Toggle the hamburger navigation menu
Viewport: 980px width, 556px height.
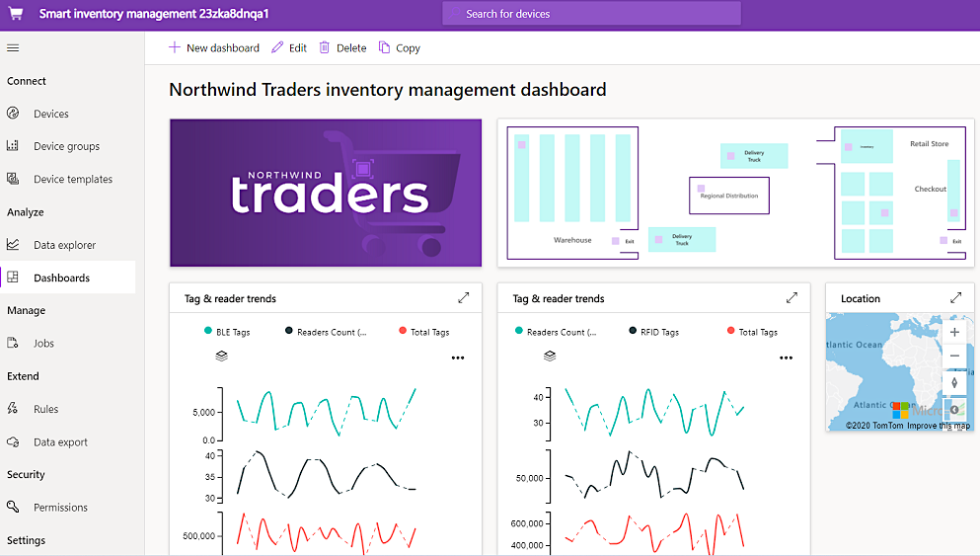pyautogui.click(x=13, y=48)
